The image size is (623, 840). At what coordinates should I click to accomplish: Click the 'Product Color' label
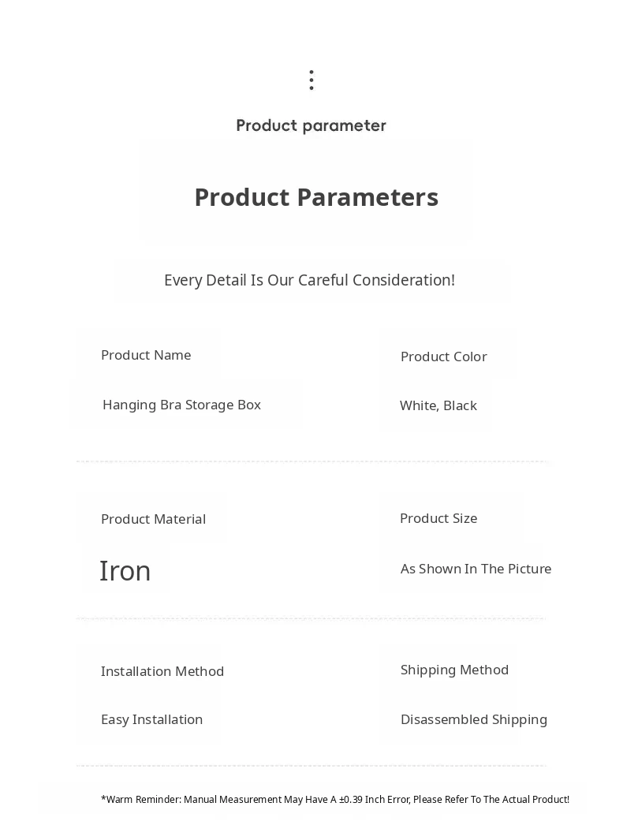click(443, 357)
